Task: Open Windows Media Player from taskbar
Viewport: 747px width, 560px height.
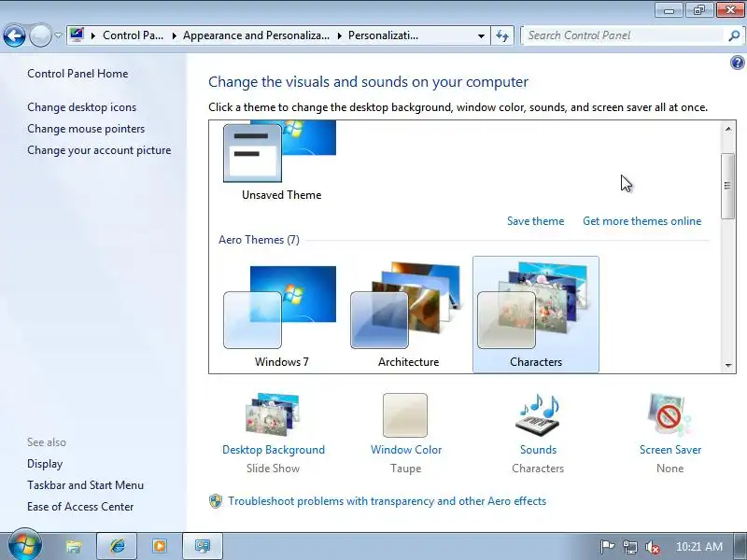Action: tap(160, 546)
